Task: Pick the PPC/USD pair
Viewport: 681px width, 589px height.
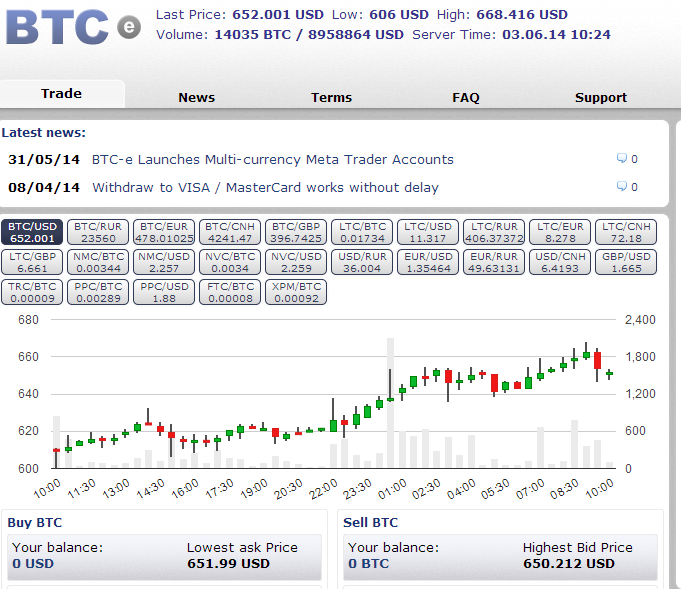Action: [x=164, y=292]
